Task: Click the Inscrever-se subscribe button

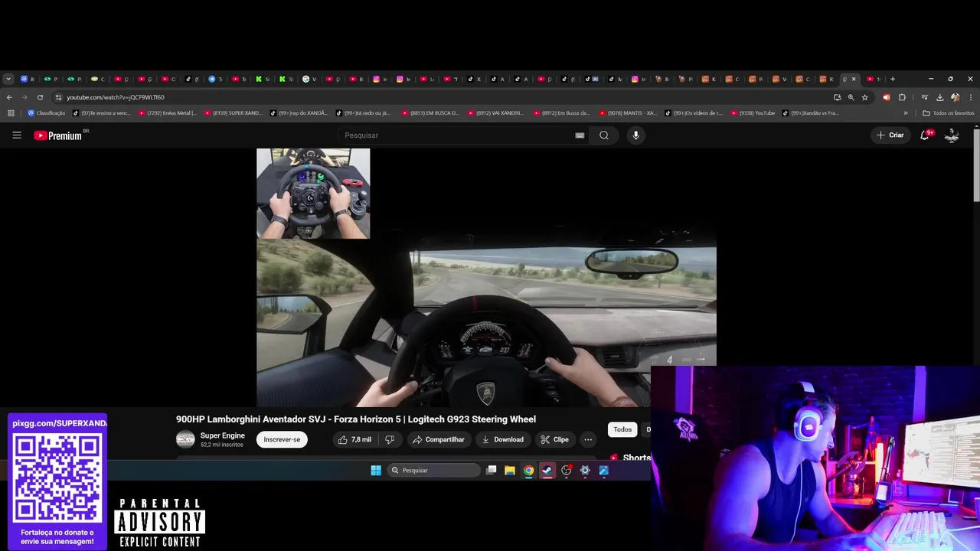Action: (x=282, y=440)
